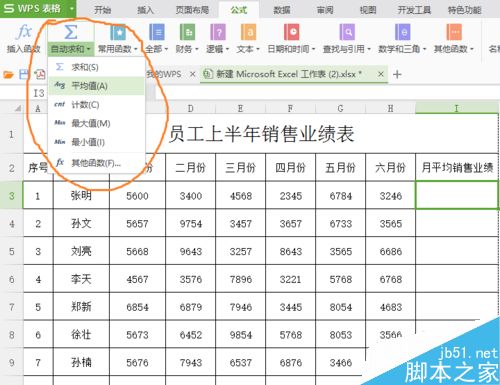The height and width of the screenshot is (385, 500).
Task: Open the 其他函数 icon
Action: tap(454, 32)
